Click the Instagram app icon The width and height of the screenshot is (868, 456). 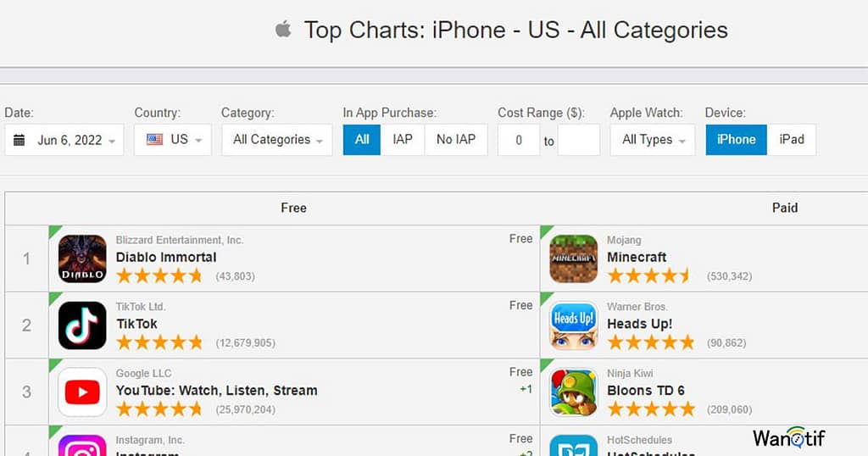[x=82, y=446]
